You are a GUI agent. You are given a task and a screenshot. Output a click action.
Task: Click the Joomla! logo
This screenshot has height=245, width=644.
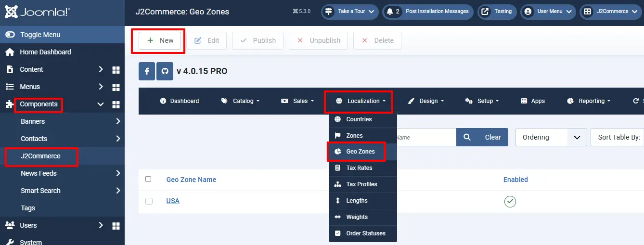click(38, 12)
